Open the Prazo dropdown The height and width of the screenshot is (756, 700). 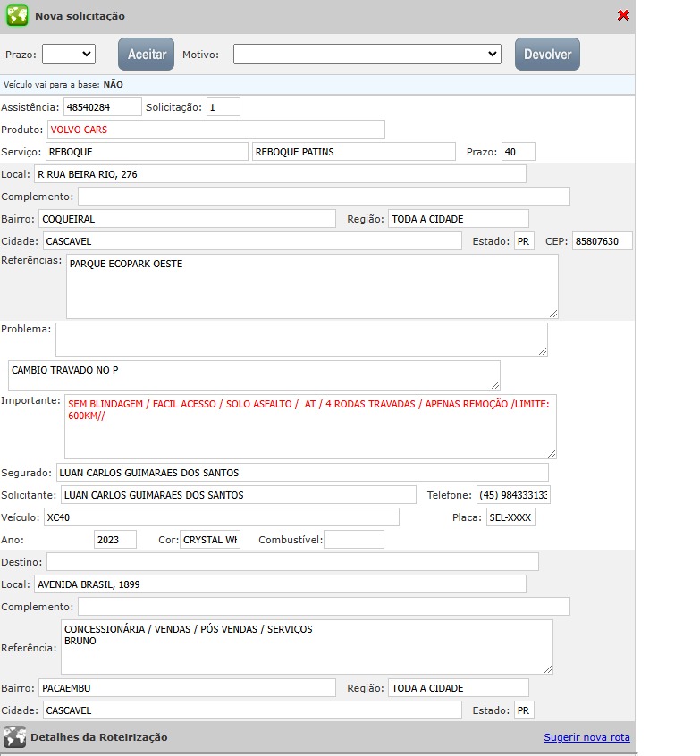69,54
